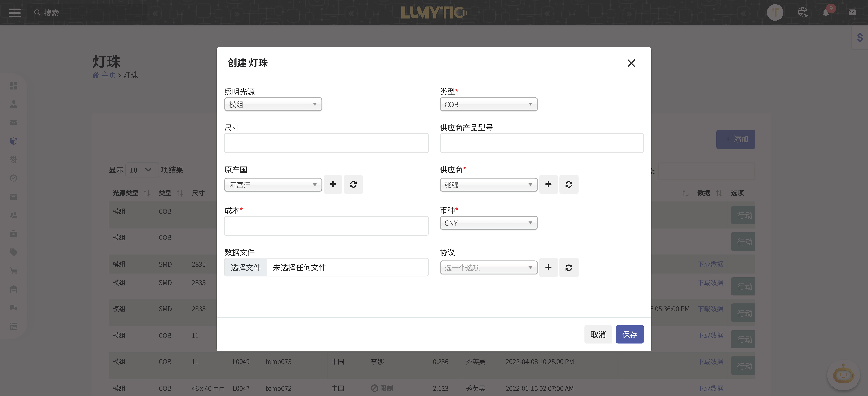Close the 创建 灯珠 dialog with X

[x=631, y=63]
